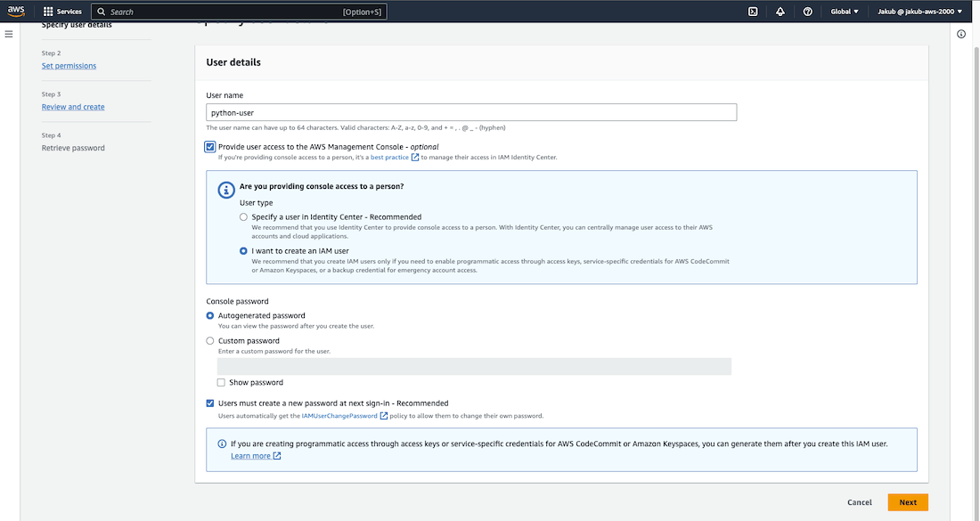Open the notifications bell
This screenshot has height=521, width=980.
tap(780, 12)
